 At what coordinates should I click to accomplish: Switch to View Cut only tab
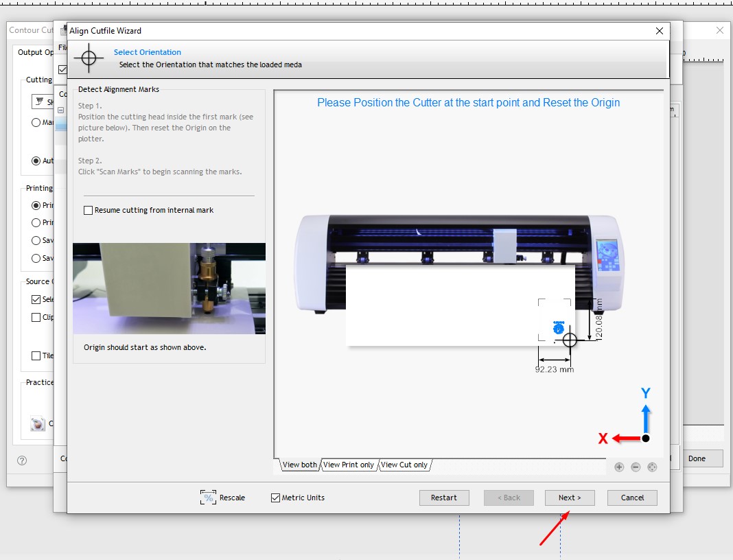tap(404, 465)
